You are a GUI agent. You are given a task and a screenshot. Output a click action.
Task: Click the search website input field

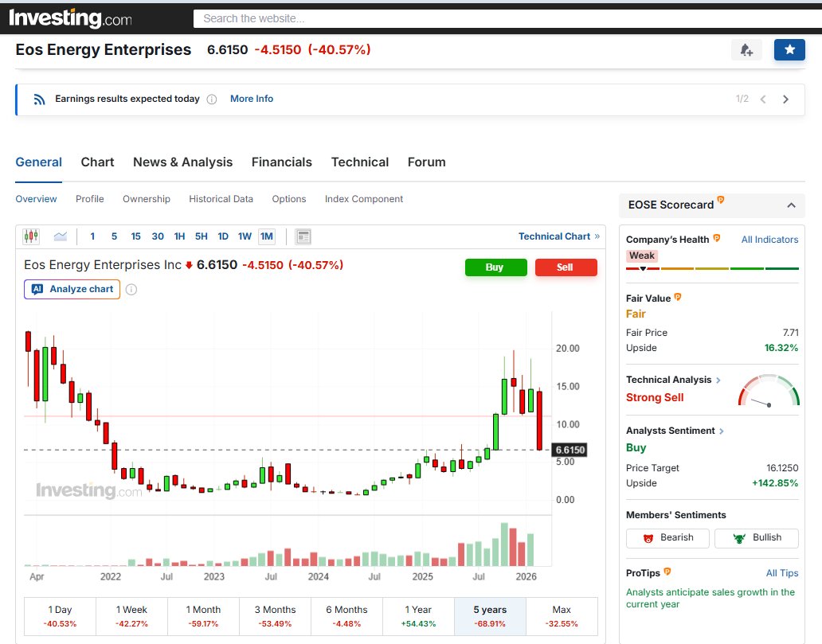coord(507,18)
